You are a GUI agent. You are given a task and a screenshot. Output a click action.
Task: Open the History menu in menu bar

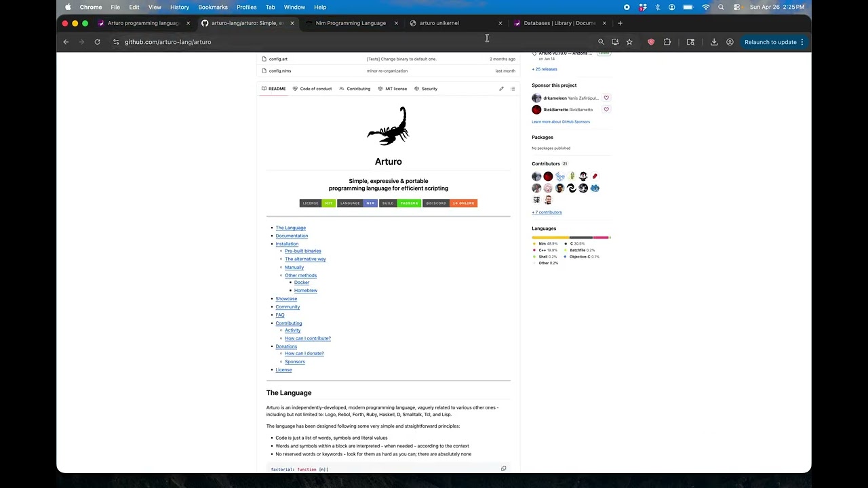point(180,7)
